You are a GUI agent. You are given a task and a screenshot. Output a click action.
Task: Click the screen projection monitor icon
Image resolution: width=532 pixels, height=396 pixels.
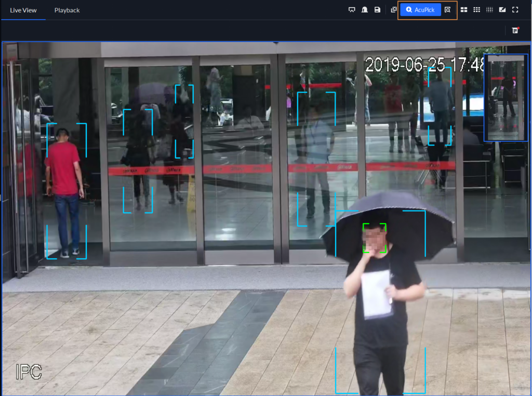352,10
